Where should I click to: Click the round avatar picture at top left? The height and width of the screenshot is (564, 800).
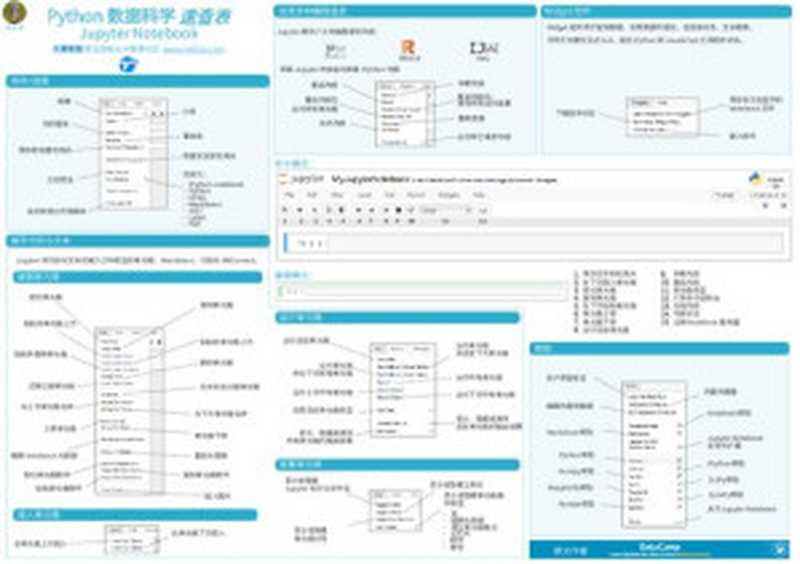14,12
